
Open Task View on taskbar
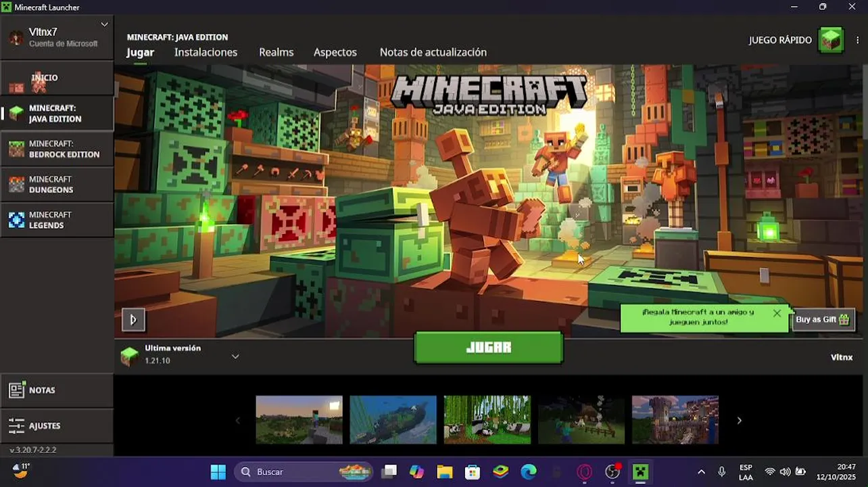(x=389, y=471)
